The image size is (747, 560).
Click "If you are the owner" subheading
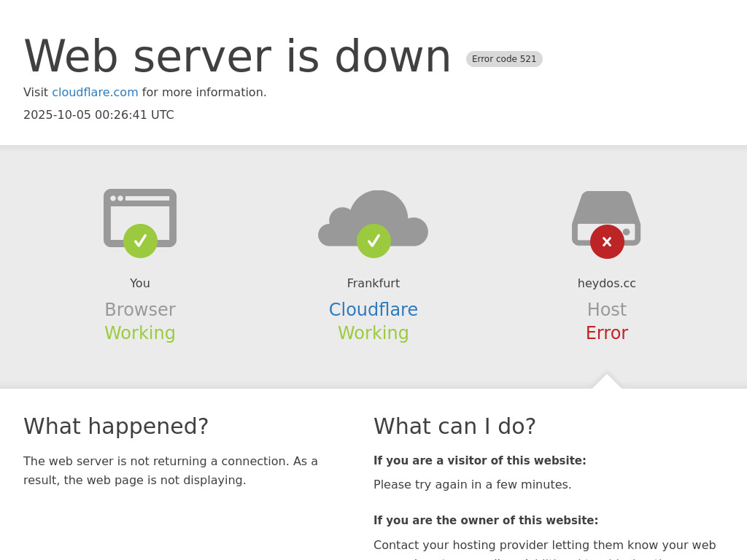click(x=486, y=521)
